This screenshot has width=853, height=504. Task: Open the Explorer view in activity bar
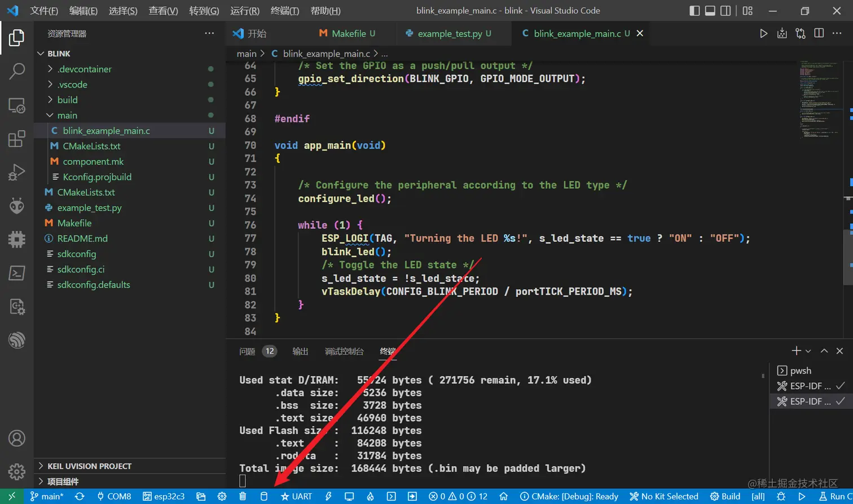click(17, 38)
